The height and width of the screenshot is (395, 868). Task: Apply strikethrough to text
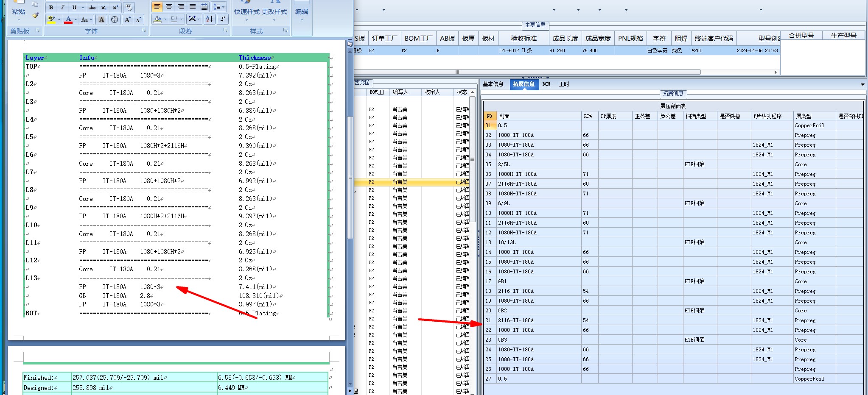pyautogui.click(x=92, y=8)
